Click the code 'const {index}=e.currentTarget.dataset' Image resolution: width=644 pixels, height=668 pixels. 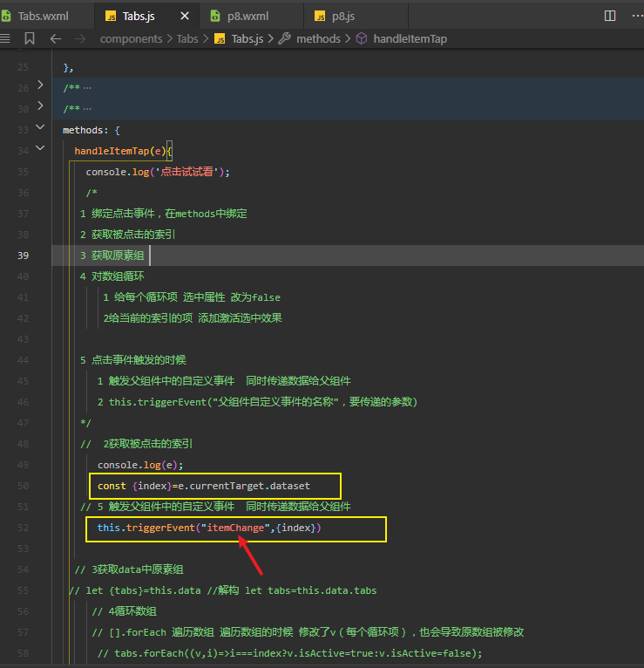pyautogui.click(x=204, y=486)
